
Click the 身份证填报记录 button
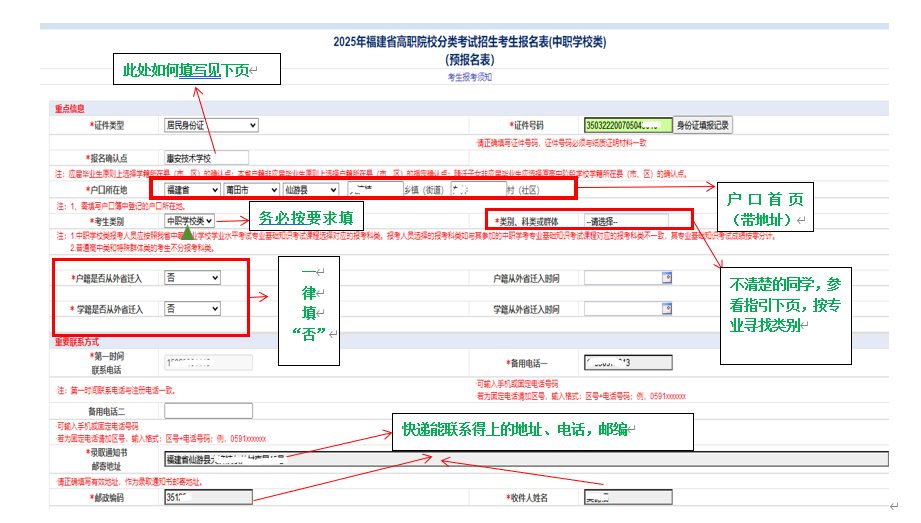(x=704, y=125)
